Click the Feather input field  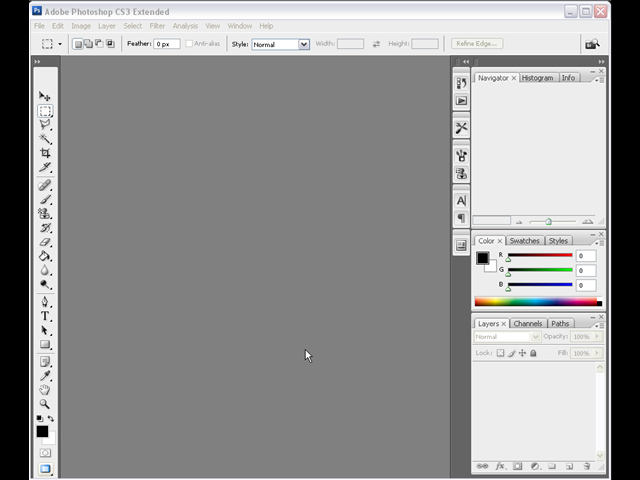[167, 44]
